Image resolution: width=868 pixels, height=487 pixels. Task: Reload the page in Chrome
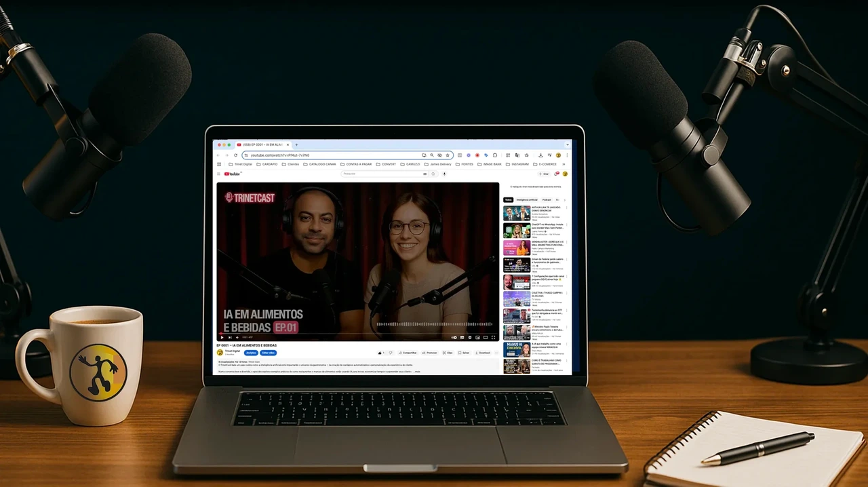[235, 155]
